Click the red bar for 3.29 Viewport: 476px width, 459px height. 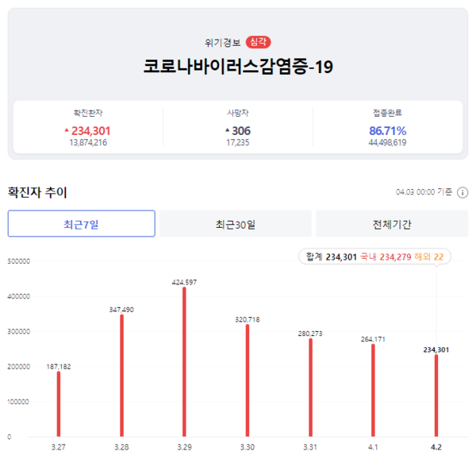point(184,362)
